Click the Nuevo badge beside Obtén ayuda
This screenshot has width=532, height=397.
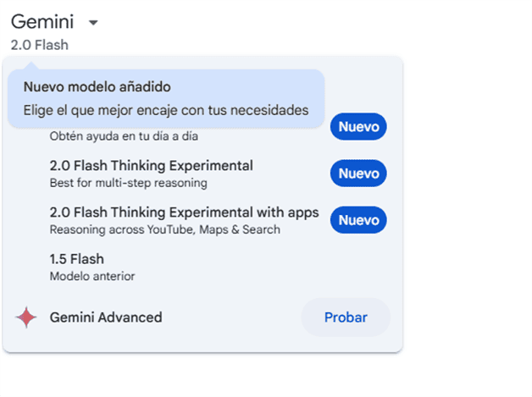tap(358, 127)
